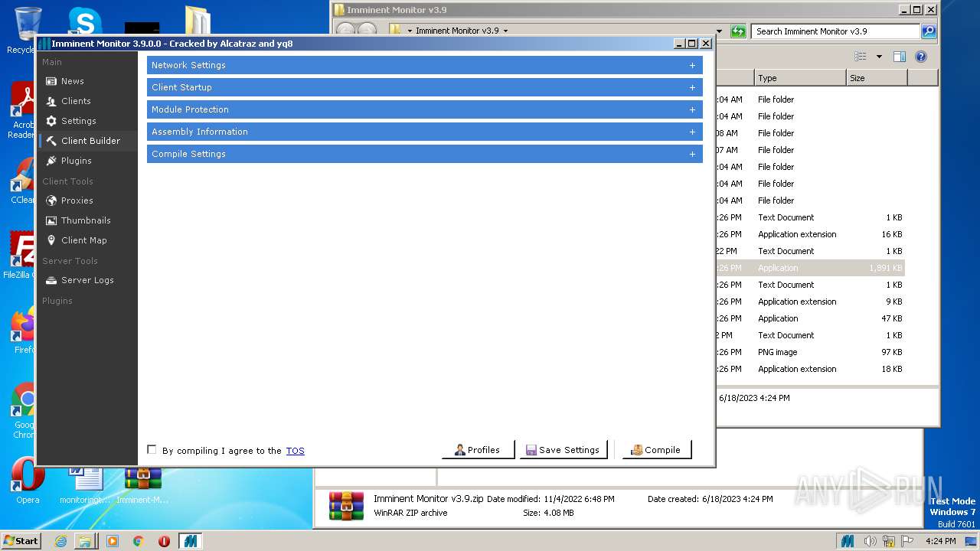Click the volume speaker tray icon

[871, 541]
